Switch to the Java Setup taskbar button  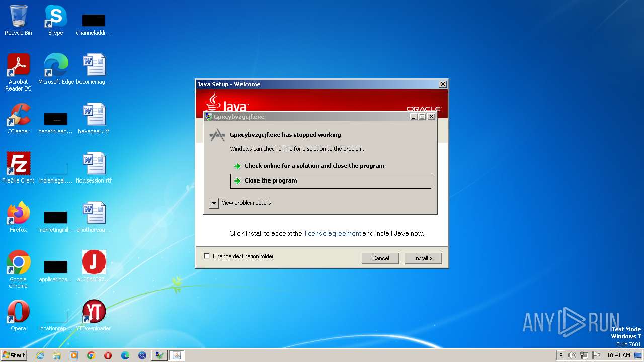pyautogui.click(x=177, y=355)
